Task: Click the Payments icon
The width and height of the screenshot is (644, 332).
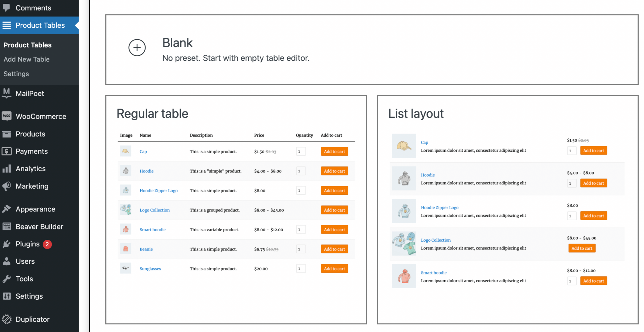Action: pyautogui.click(x=7, y=151)
